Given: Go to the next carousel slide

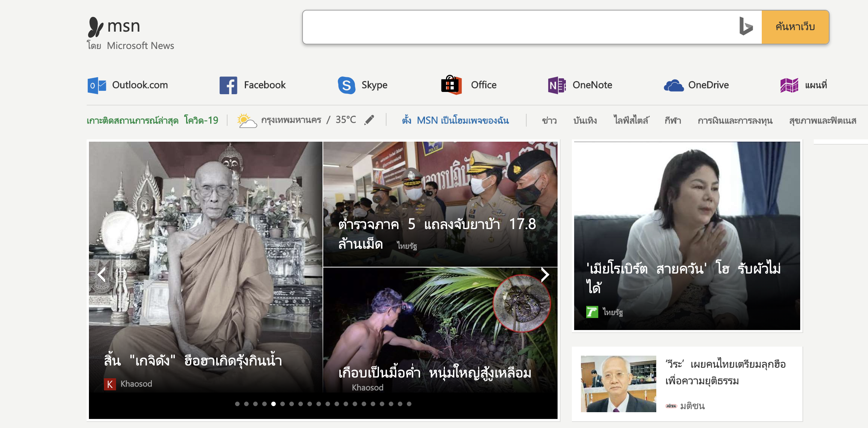Looking at the screenshot, I should (x=545, y=275).
